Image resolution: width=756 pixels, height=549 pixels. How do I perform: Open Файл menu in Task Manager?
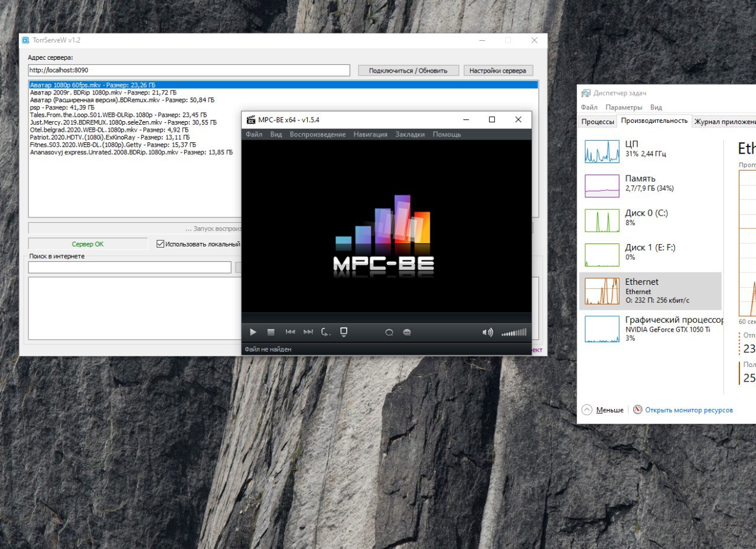pyautogui.click(x=589, y=108)
